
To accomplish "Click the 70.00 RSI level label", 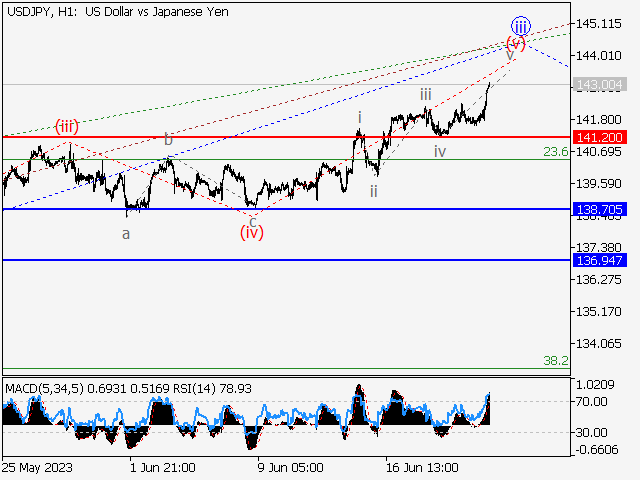I will (591, 402).
